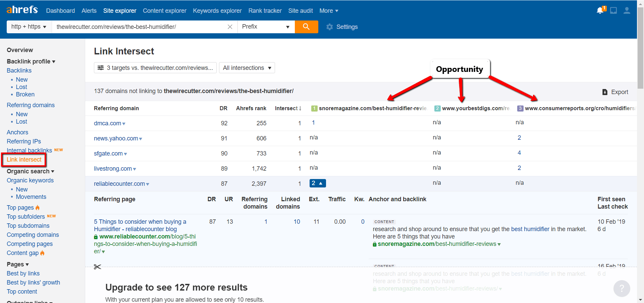The width and height of the screenshot is (644, 303).
Task: Go to Content explorer tab
Action: pos(164,11)
